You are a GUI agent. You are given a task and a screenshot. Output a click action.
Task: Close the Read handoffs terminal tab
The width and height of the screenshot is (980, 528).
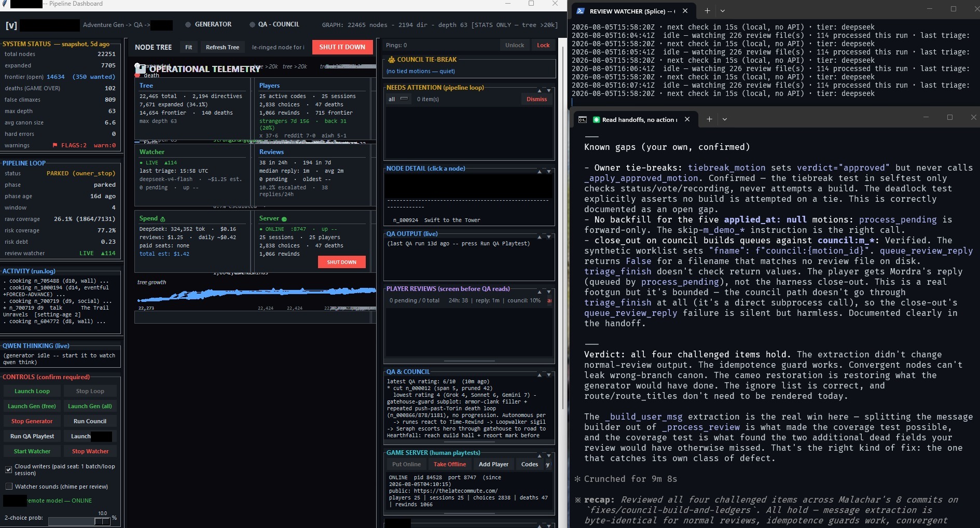pyautogui.click(x=687, y=119)
